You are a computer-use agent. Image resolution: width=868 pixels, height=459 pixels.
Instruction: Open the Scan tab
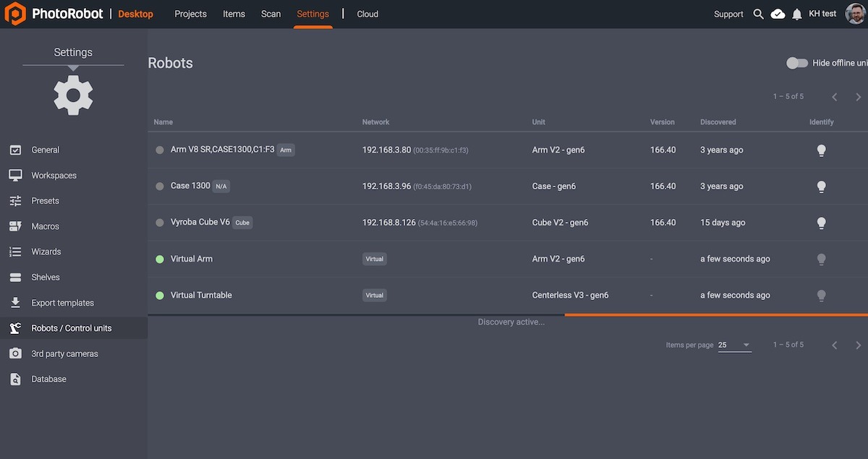(x=271, y=14)
